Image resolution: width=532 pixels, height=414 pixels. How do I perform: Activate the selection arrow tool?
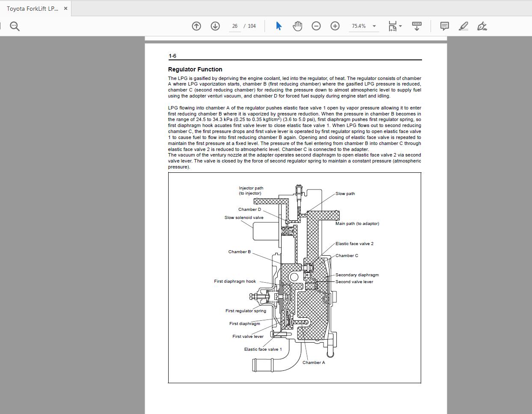pyautogui.click(x=279, y=26)
